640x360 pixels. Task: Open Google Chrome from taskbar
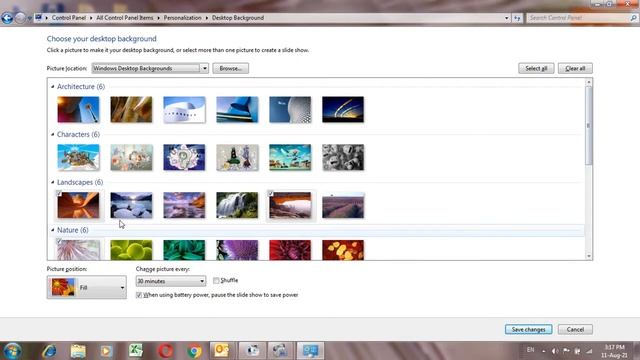[194, 351]
